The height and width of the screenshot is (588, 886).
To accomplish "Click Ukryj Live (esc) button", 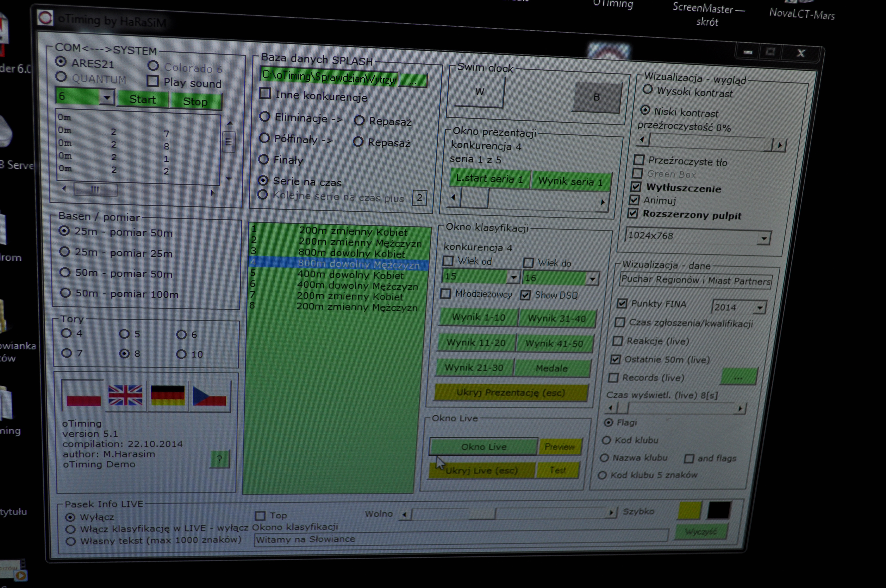I will coord(482,470).
